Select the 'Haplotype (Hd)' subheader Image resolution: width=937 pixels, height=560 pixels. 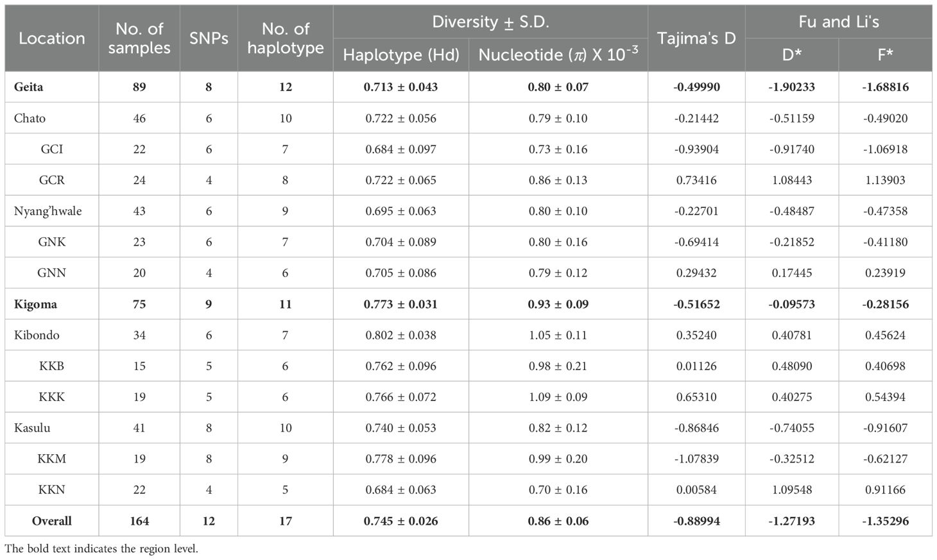click(401, 55)
